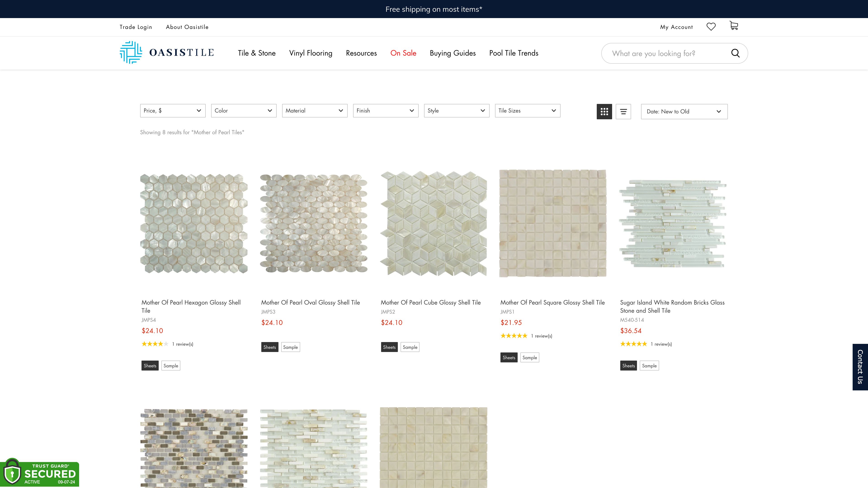
Task: Click the Trust Guard Secured badge
Action: coord(40,473)
